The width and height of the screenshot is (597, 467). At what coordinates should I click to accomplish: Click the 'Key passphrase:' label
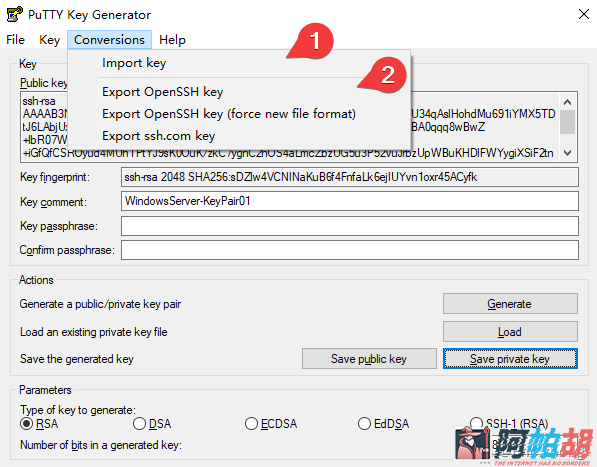click(x=59, y=226)
